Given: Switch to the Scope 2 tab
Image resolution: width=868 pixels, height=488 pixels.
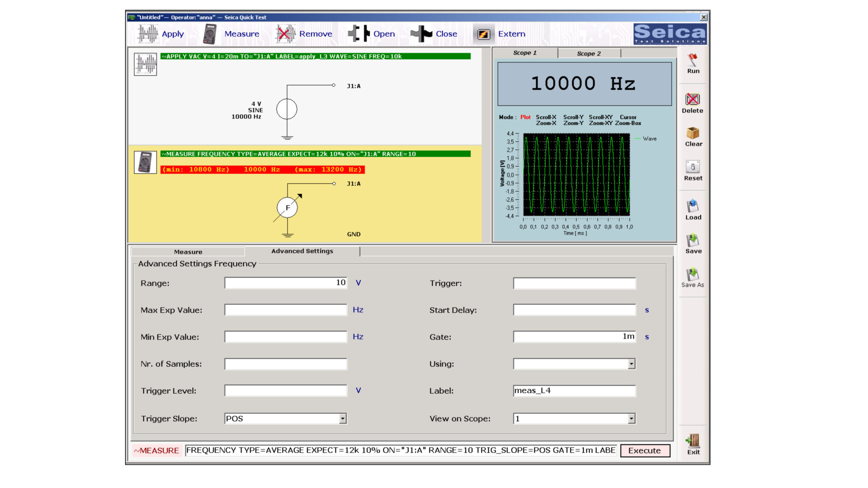Looking at the screenshot, I should click(590, 53).
